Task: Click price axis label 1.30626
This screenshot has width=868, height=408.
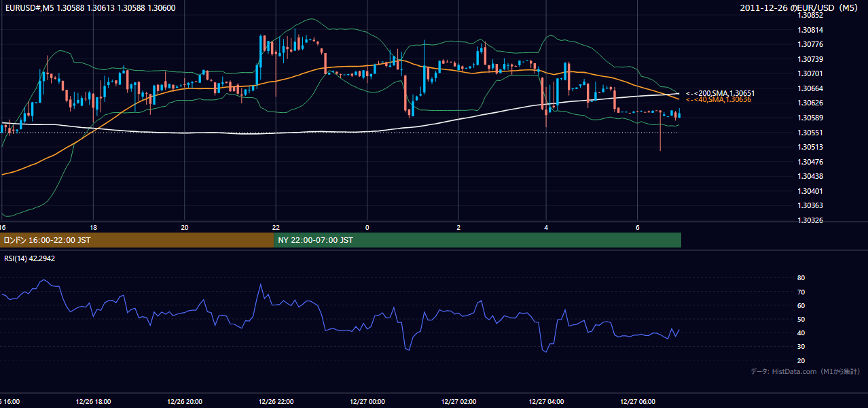Action: pos(810,103)
